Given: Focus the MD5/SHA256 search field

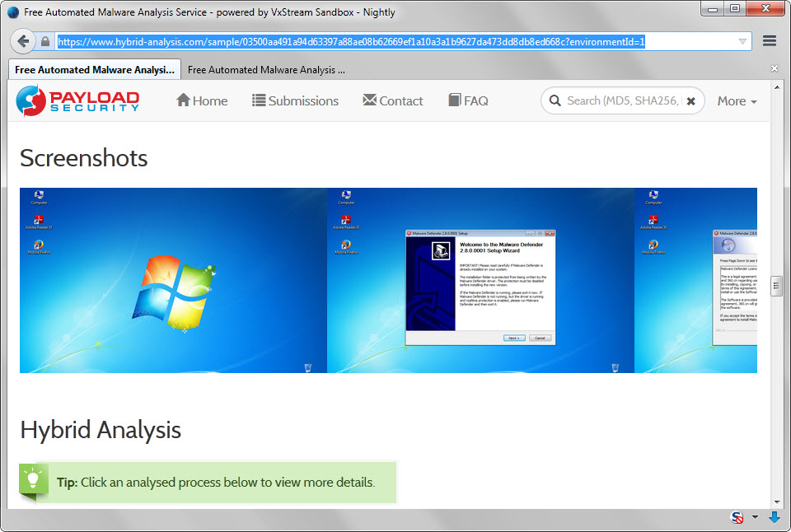Looking at the screenshot, I should (x=623, y=100).
